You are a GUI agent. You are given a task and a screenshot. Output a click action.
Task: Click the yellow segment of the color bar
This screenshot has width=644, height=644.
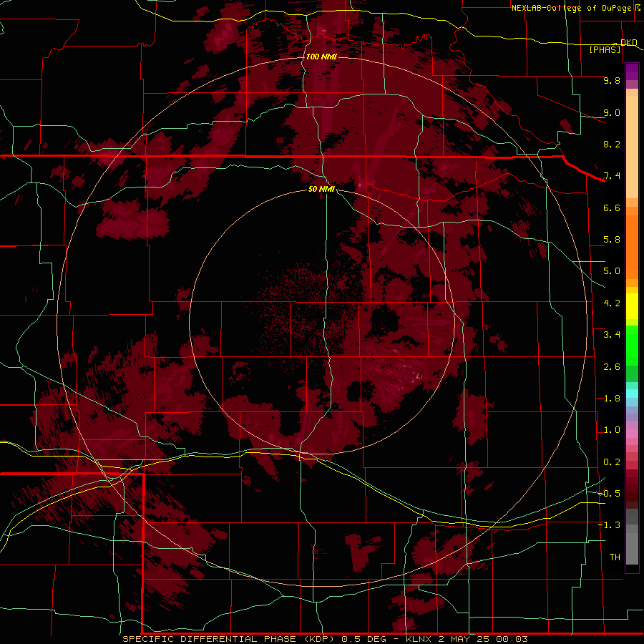[632, 306]
